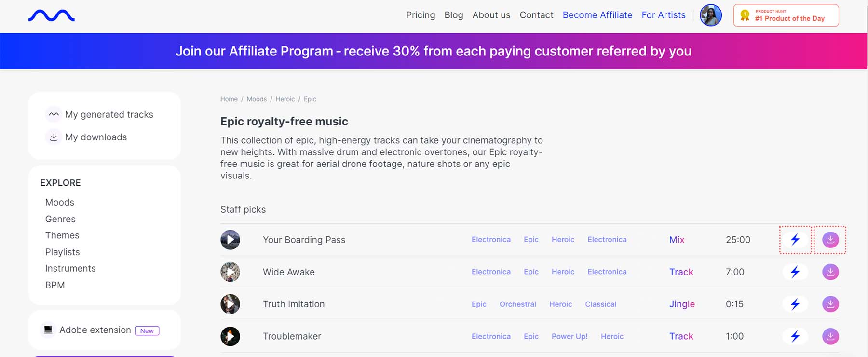Click Orchestral tag on Truth Imitation
This screenshot has width=868, height=357.
point(518,304)
